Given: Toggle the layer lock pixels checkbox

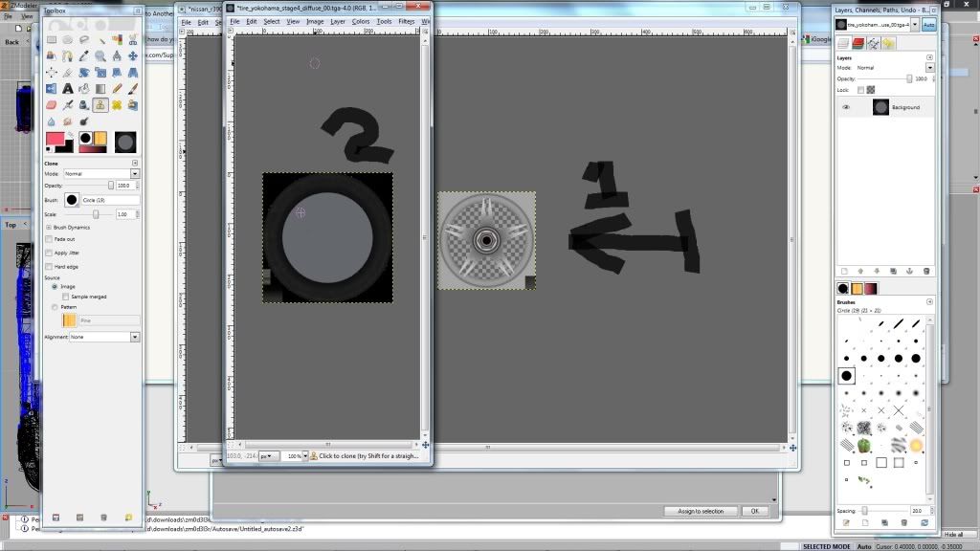Looking at the screenshot, I should pyautogui.click(x=860, y=90).
